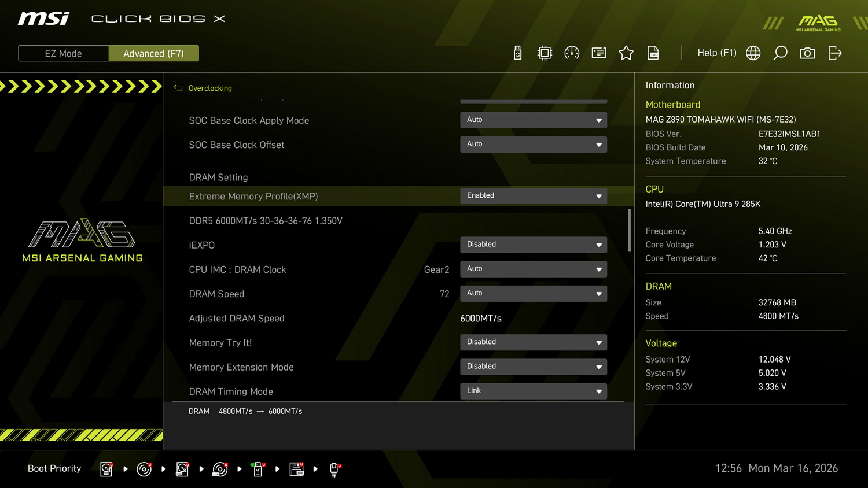This screenshot has height=488, width=868.
Task: Open the SOC Base Clock Offset dropdown
Action: tap(534, 144)
